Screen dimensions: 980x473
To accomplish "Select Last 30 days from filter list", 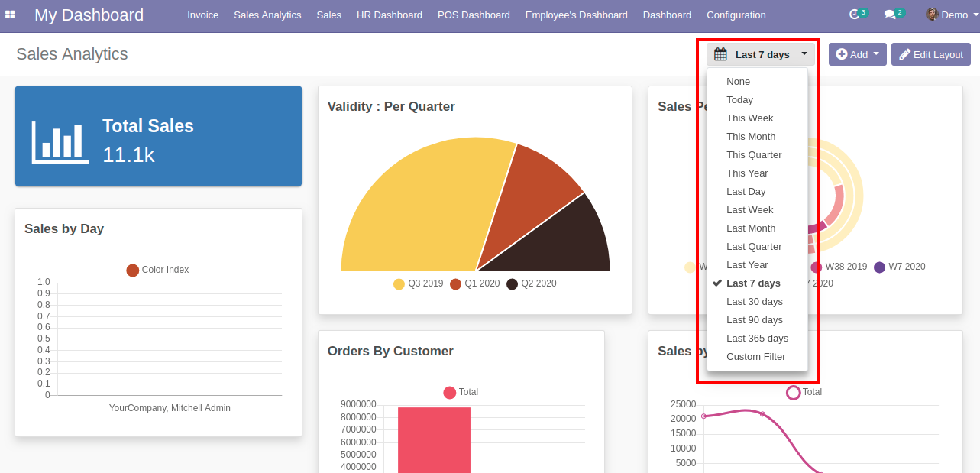I will pos(754,302).
